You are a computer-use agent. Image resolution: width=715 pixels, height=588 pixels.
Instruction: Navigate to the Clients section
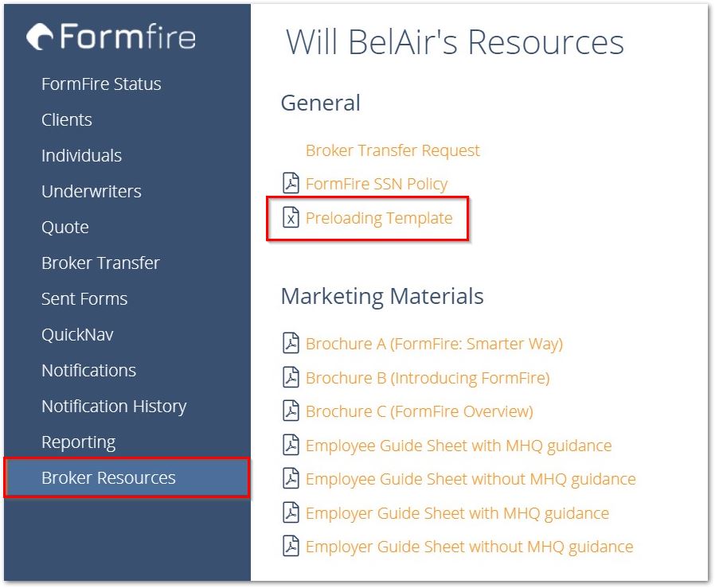66,119
